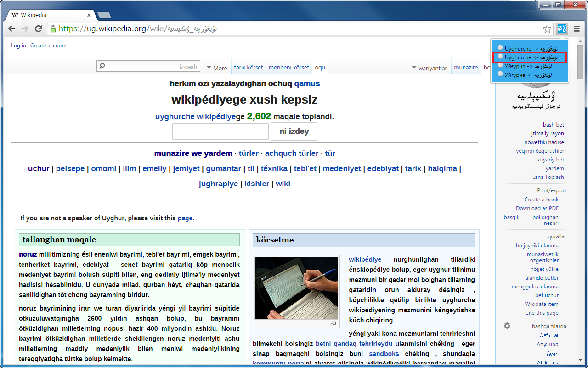Click the Uyghur script converter extension icon
Image resolution: width=588 pixels, height=368 pixels.
click(561, 29)
